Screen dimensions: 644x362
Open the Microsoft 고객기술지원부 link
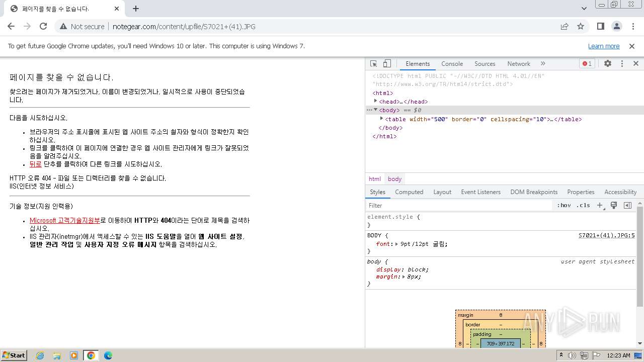tap(64, 220)
